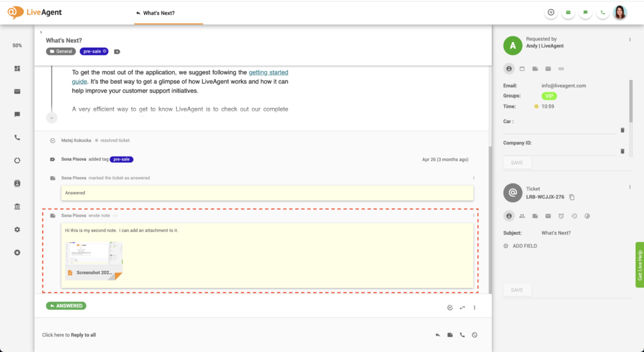644x352 pixels.
Task: Click the resolve checkmark icon beside Answered status
Action: (x=450, y=308)
